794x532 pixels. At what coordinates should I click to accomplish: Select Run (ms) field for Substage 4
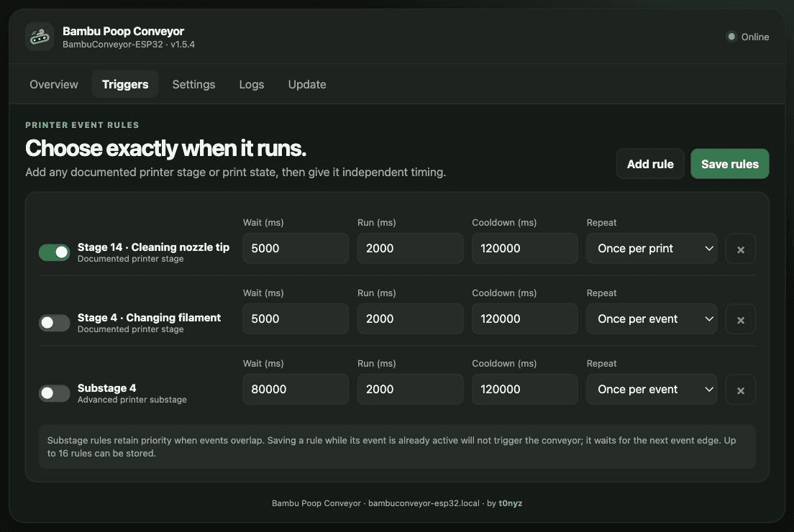point(410,389)
